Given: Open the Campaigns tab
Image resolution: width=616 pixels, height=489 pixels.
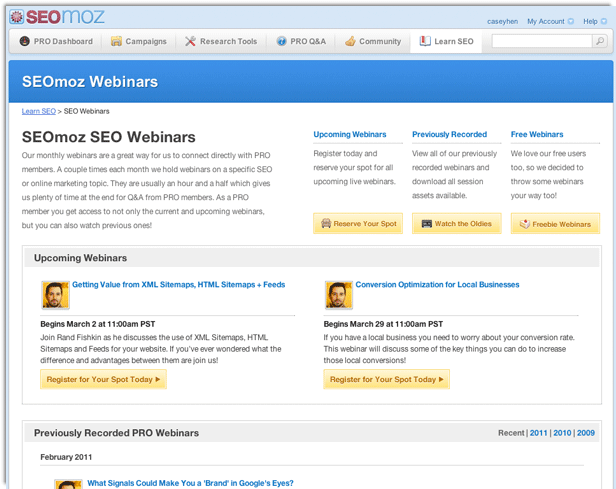Looking at the screenshot, I should (x=139, y=41).
